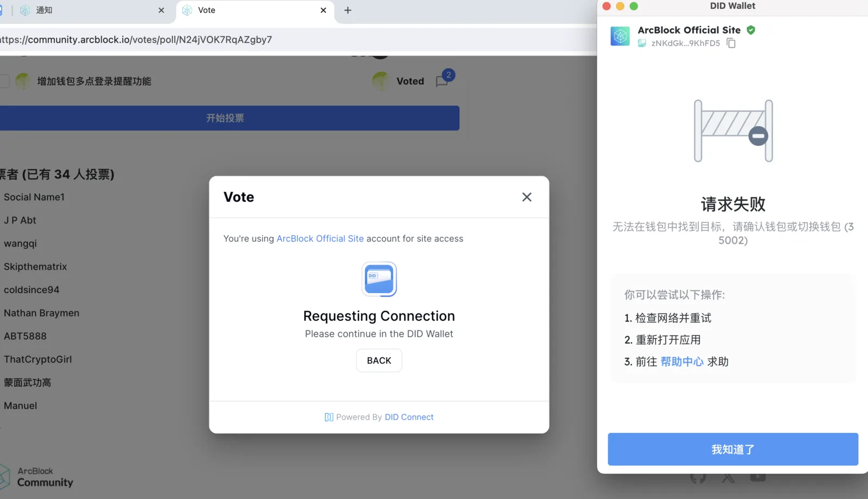The height and width of the screenshot is (499, 868).
Task: Close the Vote browser tab
Action: 323,10
